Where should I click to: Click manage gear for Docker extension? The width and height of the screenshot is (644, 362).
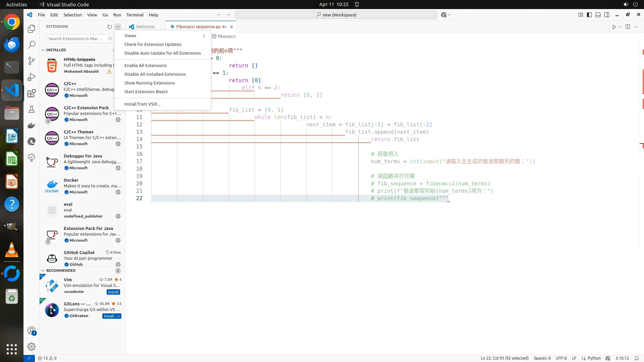pos(118,192)
